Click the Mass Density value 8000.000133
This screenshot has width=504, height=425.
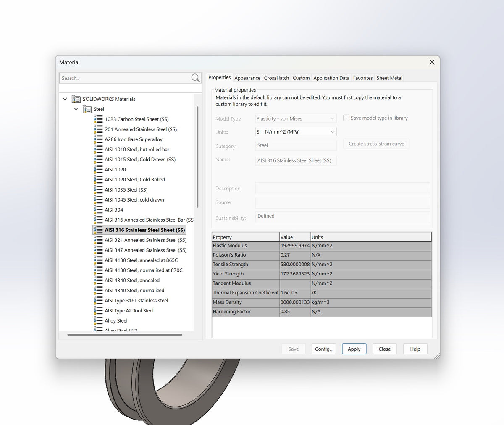coord(295,302)
